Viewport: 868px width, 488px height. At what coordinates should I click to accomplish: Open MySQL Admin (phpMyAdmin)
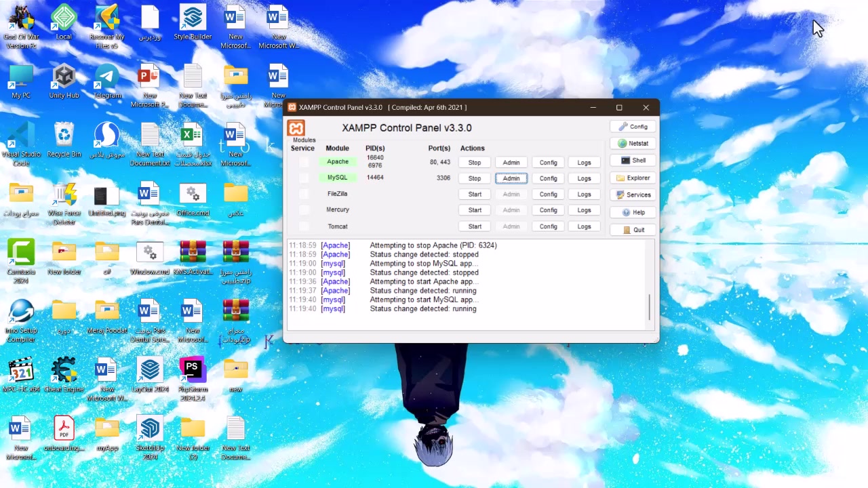511,179
